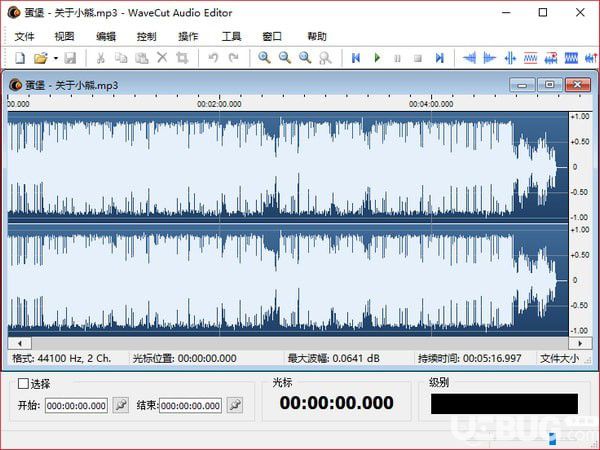The image size is (600, 450).
Task: Click the Undo arrow icon
Action: click(x=213, y=58)
